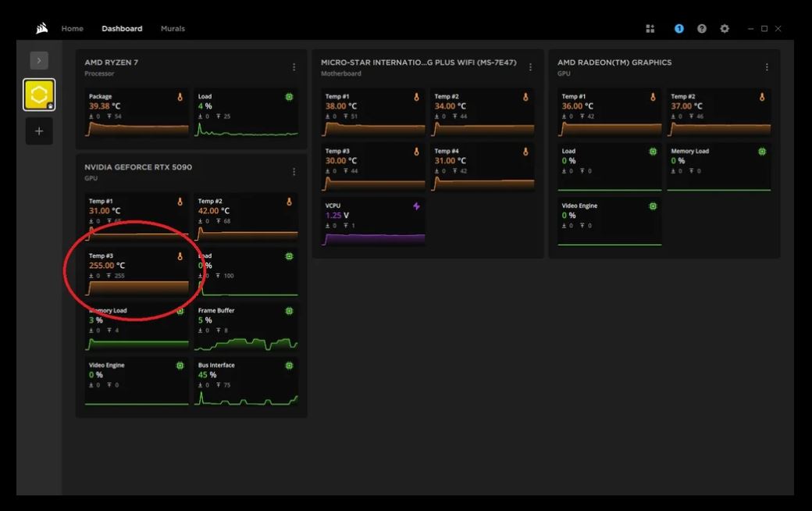Click chip icon on Frame Buffer tile
812x511 pixels.
click(x=289, y=311)
